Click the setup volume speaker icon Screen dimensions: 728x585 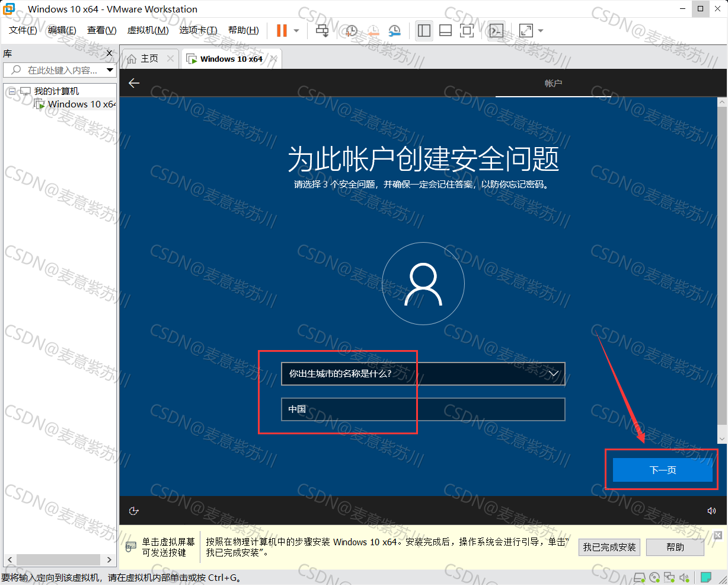pyautogui.click(x=711, y=511)
